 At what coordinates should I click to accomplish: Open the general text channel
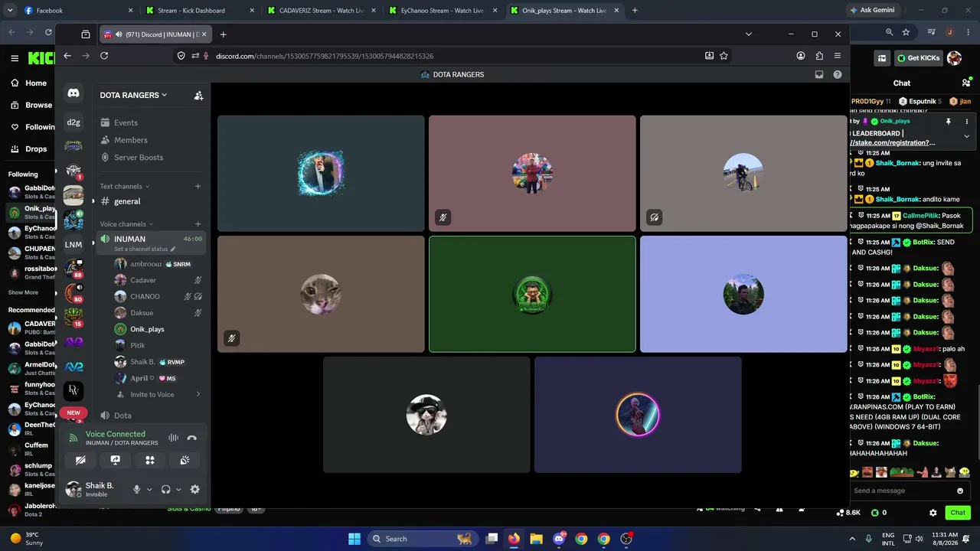click(x=150, y=201)
